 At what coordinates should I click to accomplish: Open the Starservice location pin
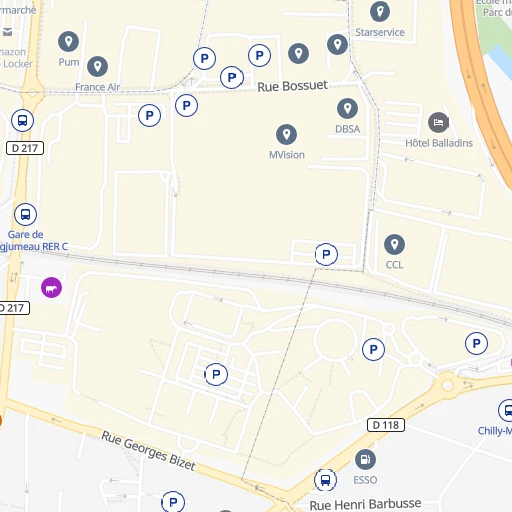coord(380,12)
